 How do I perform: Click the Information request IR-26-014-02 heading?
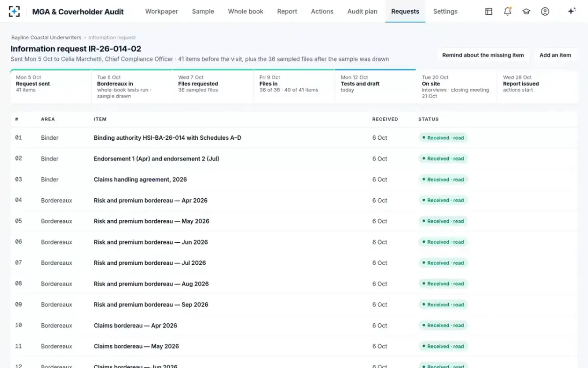point(76,49)
